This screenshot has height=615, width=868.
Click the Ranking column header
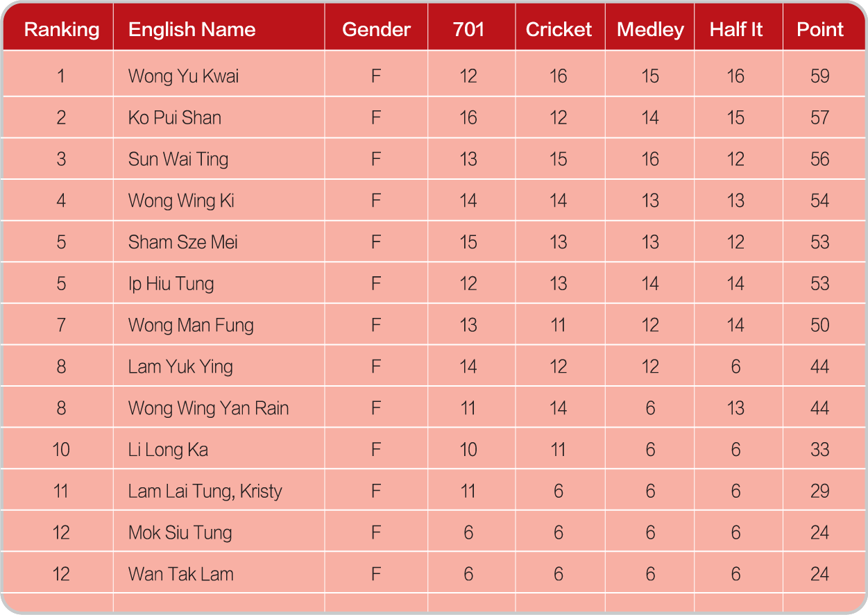click(62, 30)
